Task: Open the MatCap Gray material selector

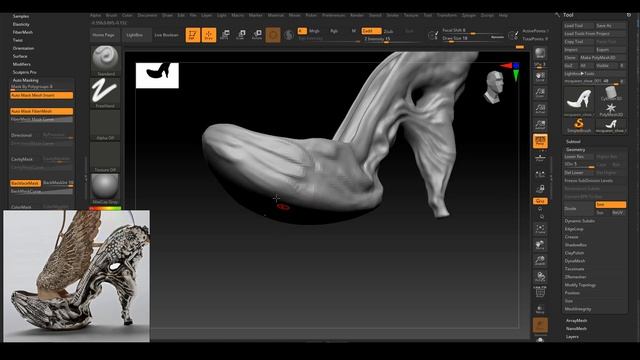Action: pyautogui.click(x=105, y=189)
